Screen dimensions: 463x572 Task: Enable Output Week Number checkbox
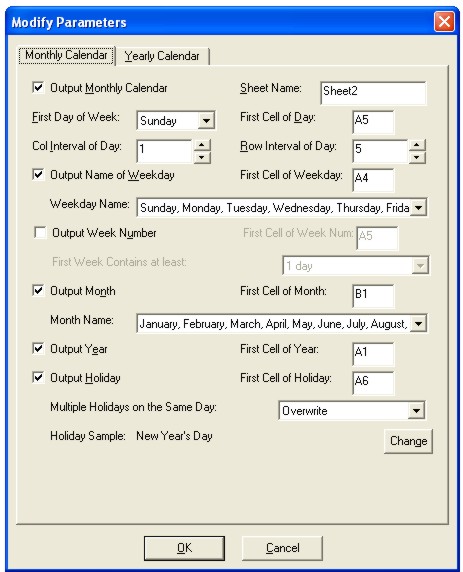(40, 232)
